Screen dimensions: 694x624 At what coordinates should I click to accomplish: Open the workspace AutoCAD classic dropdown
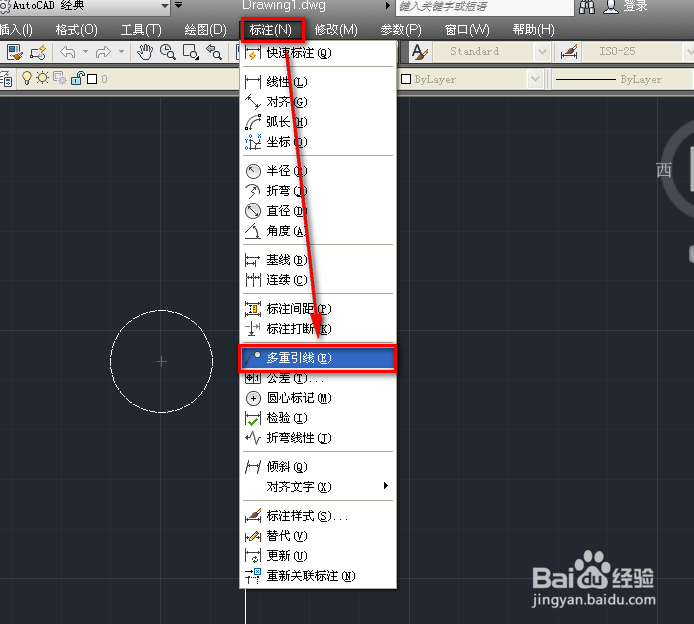[165, 6]
